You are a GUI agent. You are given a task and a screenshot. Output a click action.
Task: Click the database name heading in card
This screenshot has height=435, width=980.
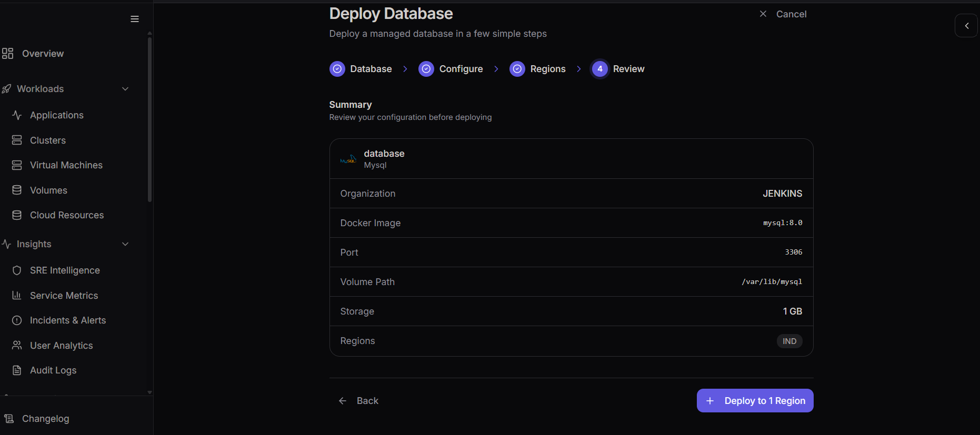click(384, 154)
